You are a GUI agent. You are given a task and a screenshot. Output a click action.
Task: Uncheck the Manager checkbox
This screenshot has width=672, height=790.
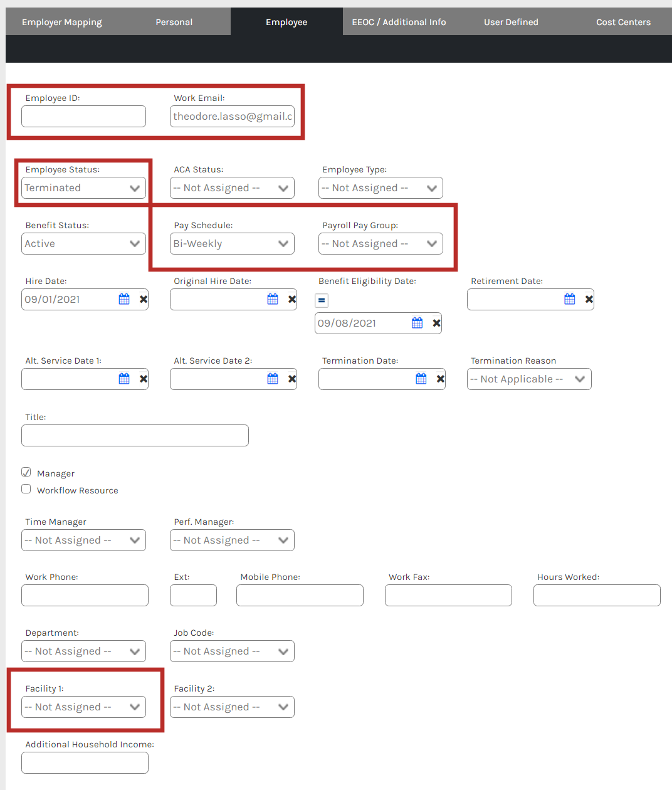click(26, 472)
